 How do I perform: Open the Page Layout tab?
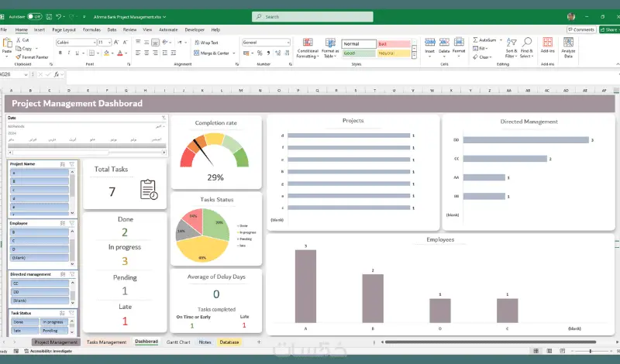[64, 29]
